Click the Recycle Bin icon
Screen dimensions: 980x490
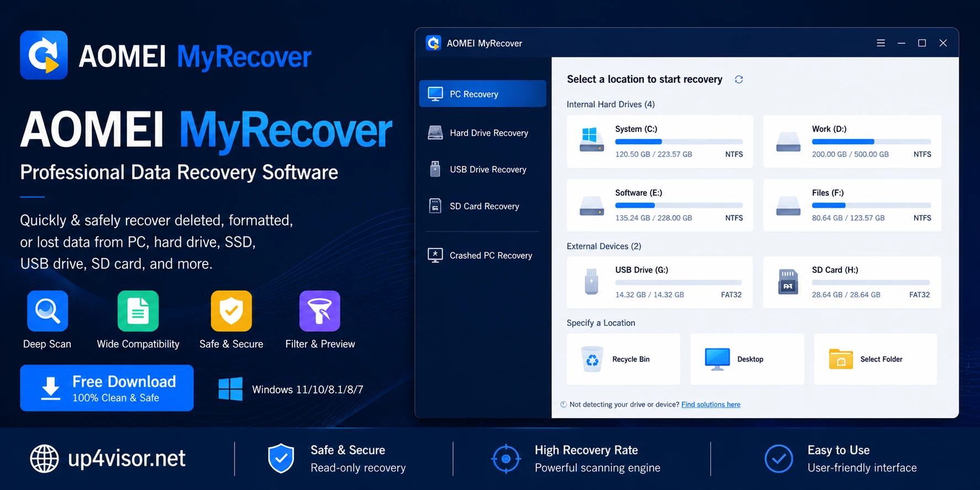click(x=592, y=359)
